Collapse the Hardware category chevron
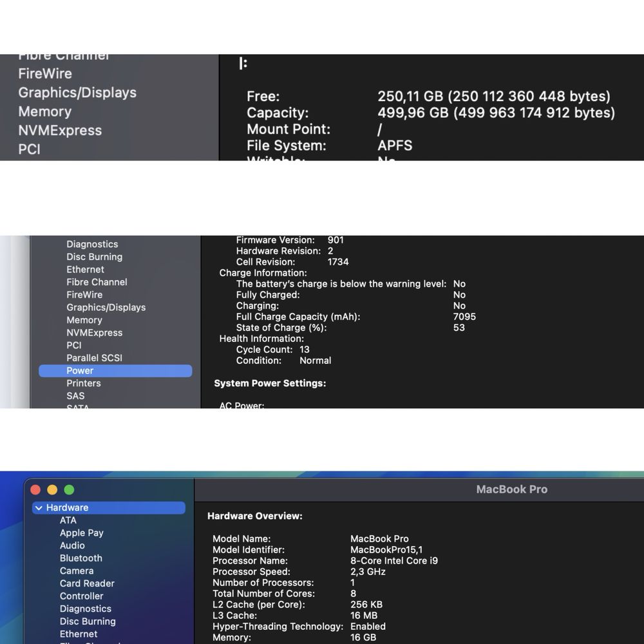Screen dimensions: 644x644 click(x=39, y=508)
